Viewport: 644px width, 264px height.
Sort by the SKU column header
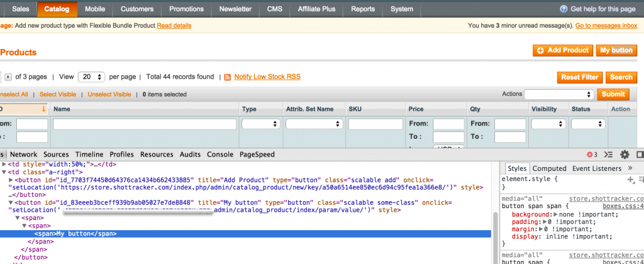click(x=355, y=109)
